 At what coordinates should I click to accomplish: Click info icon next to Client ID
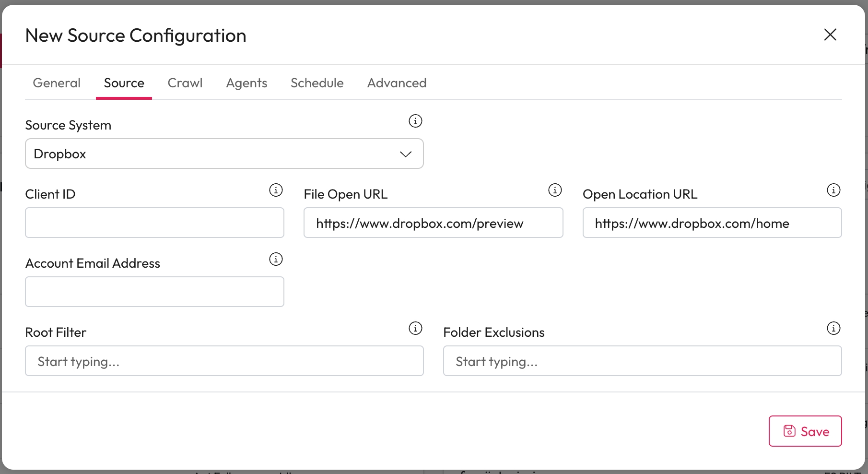pos(276,190)
